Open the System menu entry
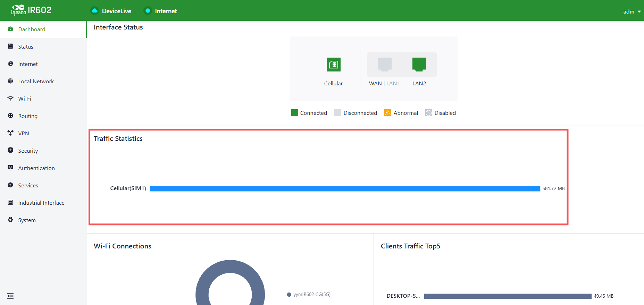This screenshot has width=644, height=305. (x=43, y=220)
